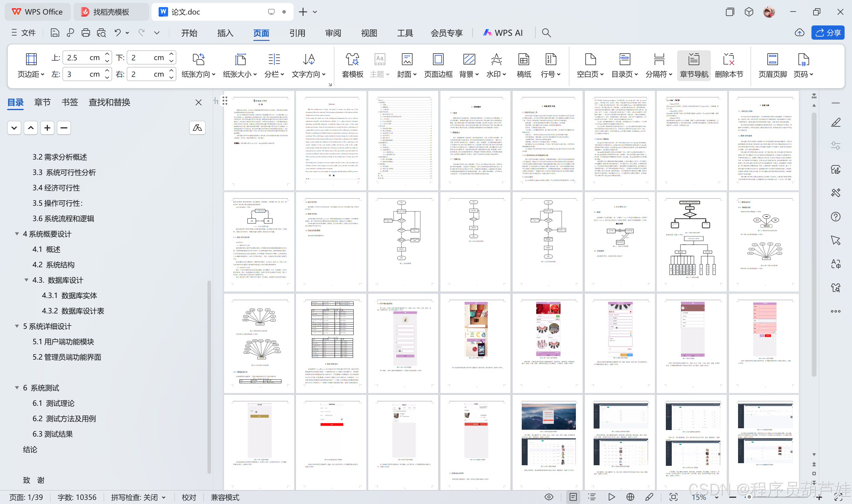The image size is (852, 504).
Task: Click the translate A-中 icon in sidebar
Action: coord(835,264)
